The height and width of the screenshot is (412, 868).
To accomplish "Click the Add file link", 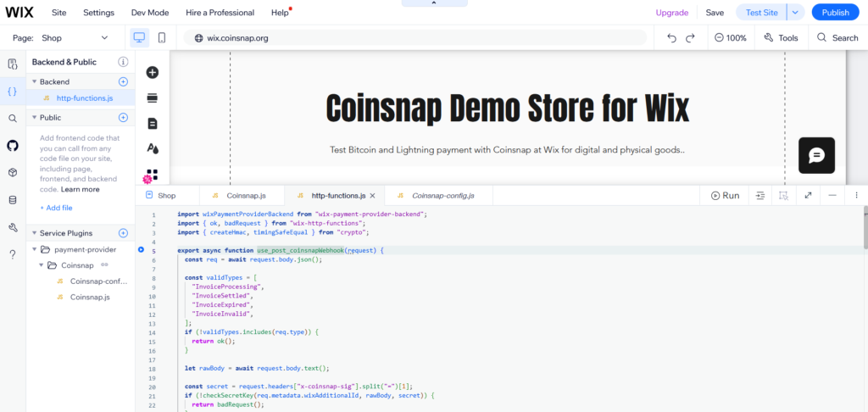I will tap(56, 208).
